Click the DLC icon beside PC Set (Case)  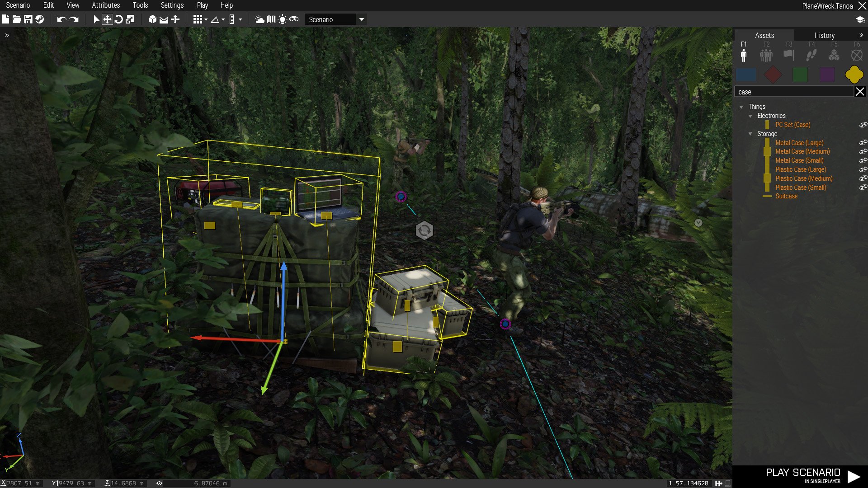(863, 125)
